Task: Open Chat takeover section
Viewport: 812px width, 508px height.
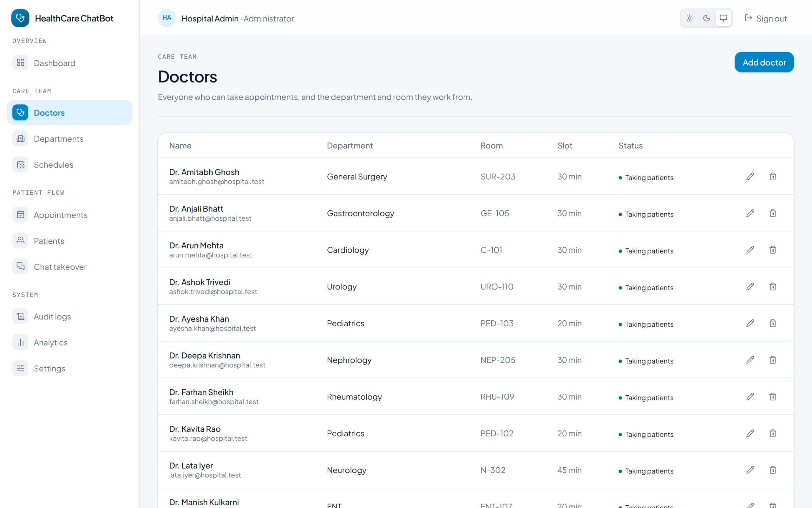Action: pos(69,266)
